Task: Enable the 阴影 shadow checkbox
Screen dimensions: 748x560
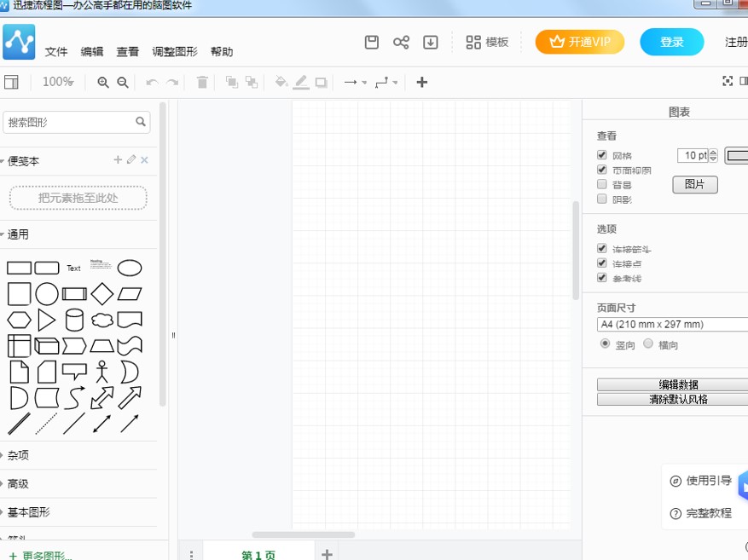Action: point(602,199)
